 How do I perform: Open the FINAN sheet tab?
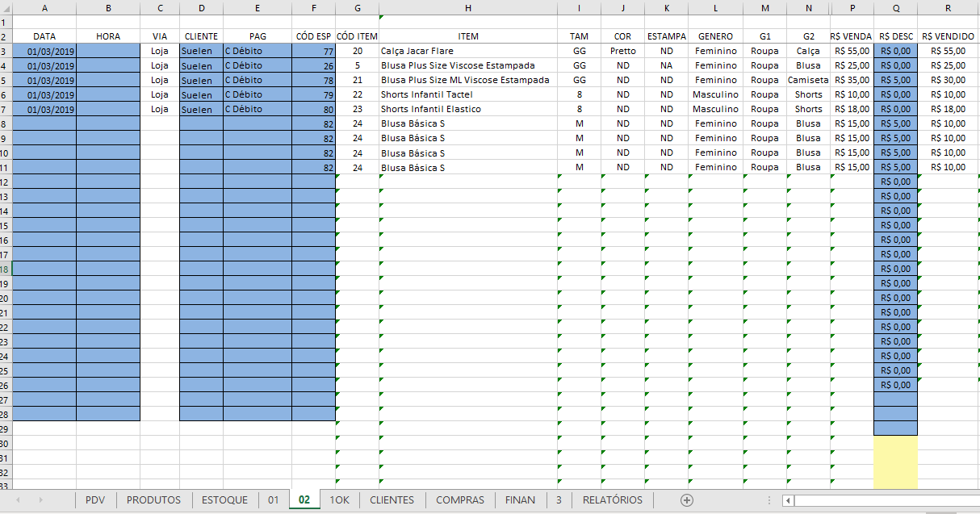[x=521, y=500]
